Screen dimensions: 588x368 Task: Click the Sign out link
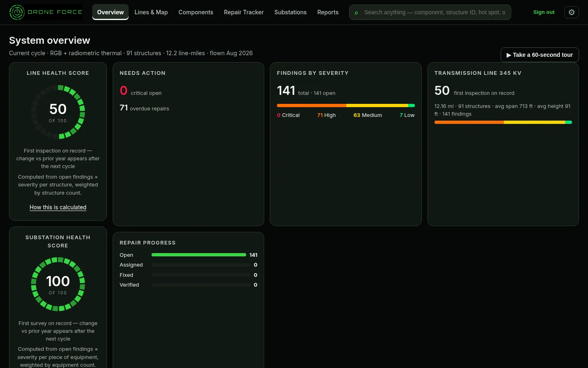click(x=544, y=12)
